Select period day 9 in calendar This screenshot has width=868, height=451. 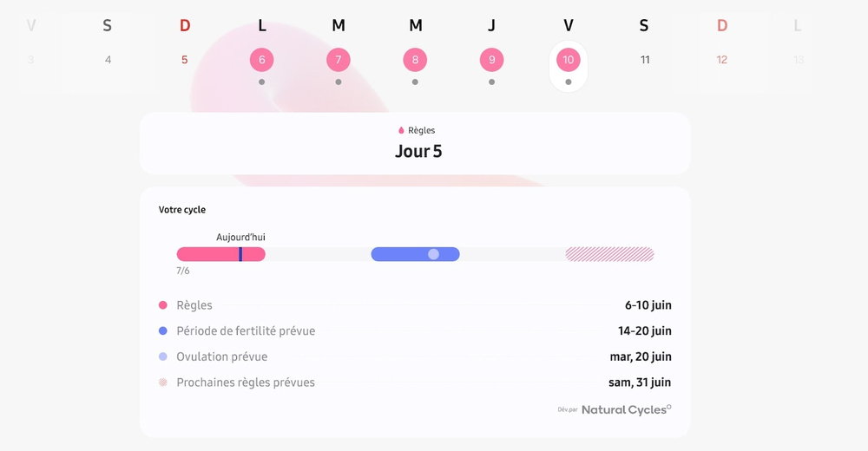click(x=491, y=60)
